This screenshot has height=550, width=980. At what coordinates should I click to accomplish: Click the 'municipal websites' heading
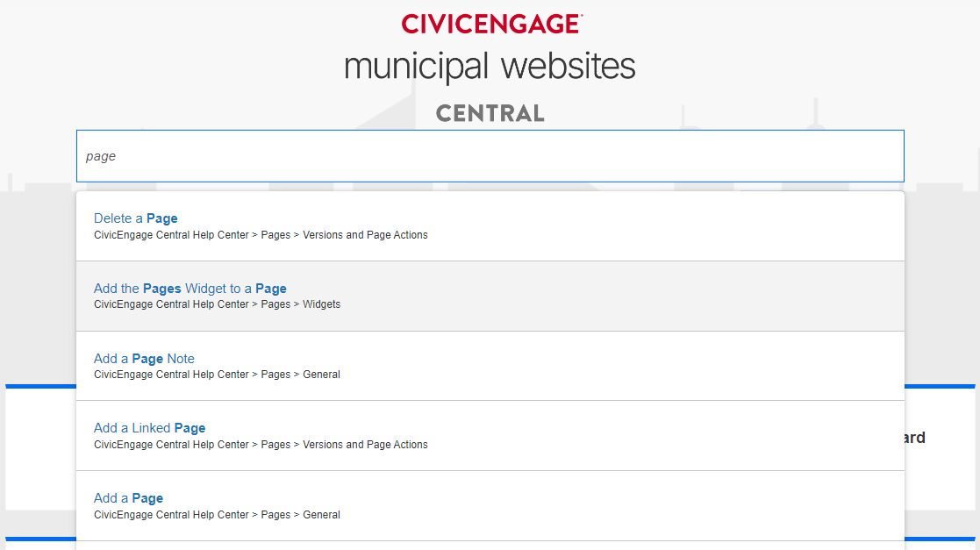(x=490, y=67)
